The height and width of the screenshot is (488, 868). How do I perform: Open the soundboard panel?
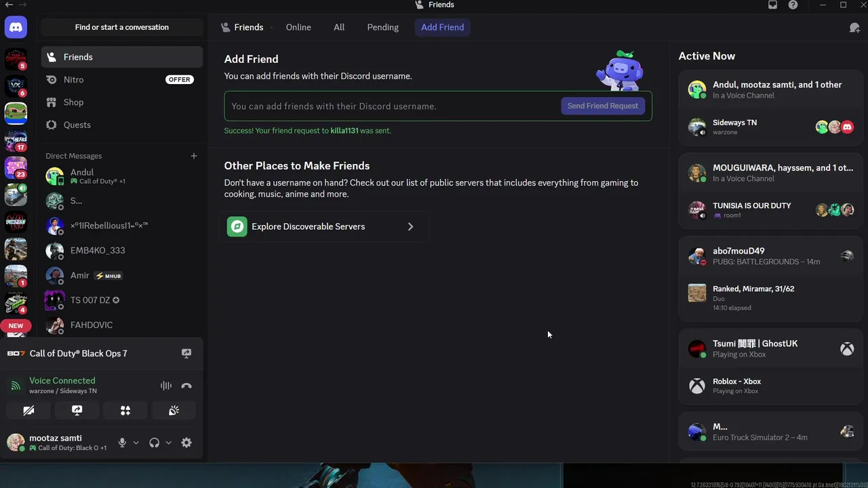pyautogui.click(x=174, y=410)
